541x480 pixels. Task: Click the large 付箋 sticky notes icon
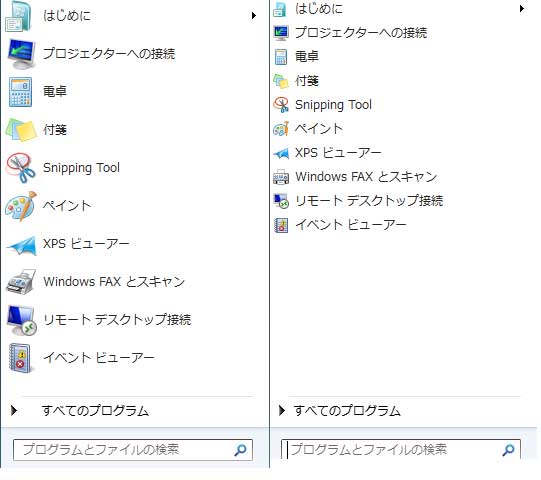click(21, 130)
